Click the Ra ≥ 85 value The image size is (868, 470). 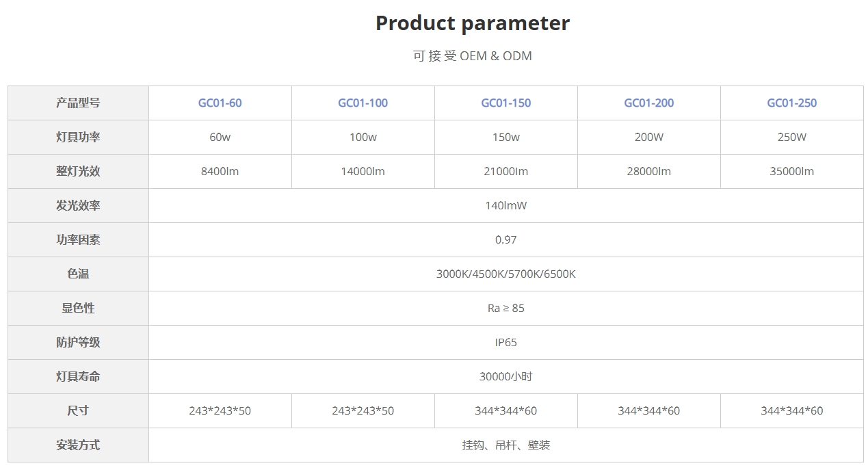[505, 308]
